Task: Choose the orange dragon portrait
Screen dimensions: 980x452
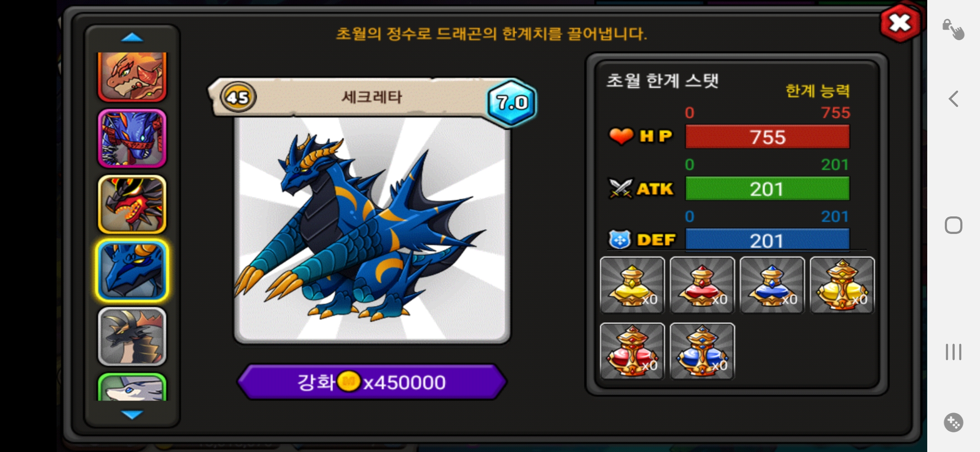Action: point(132,77)
